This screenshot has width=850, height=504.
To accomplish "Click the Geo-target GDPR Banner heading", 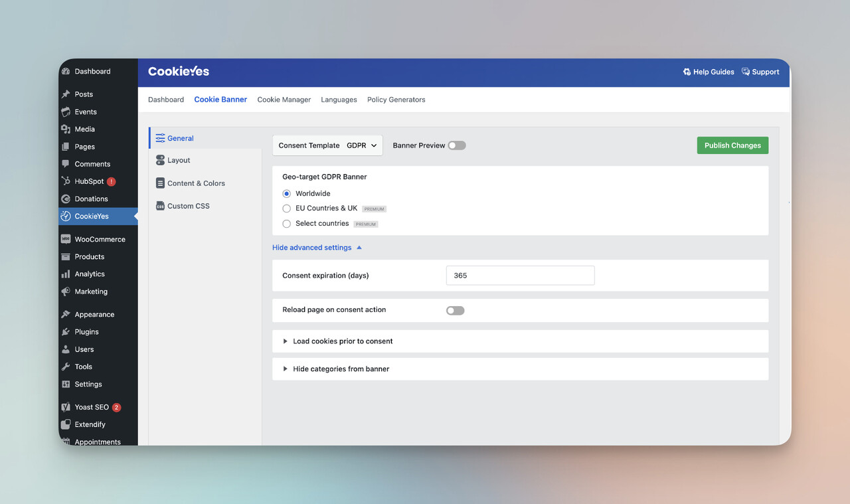I will tap(325, 177).
